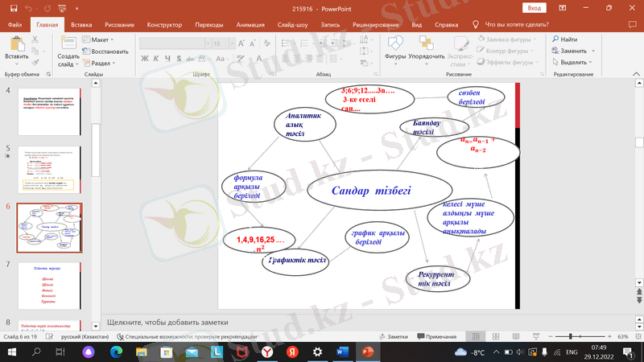Switch to the Анимация tab
644x362 pixels.
click(250, 25)
